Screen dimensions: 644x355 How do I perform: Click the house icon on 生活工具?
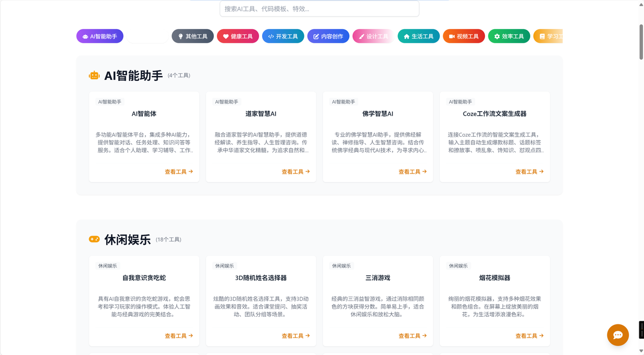point(407,37)
